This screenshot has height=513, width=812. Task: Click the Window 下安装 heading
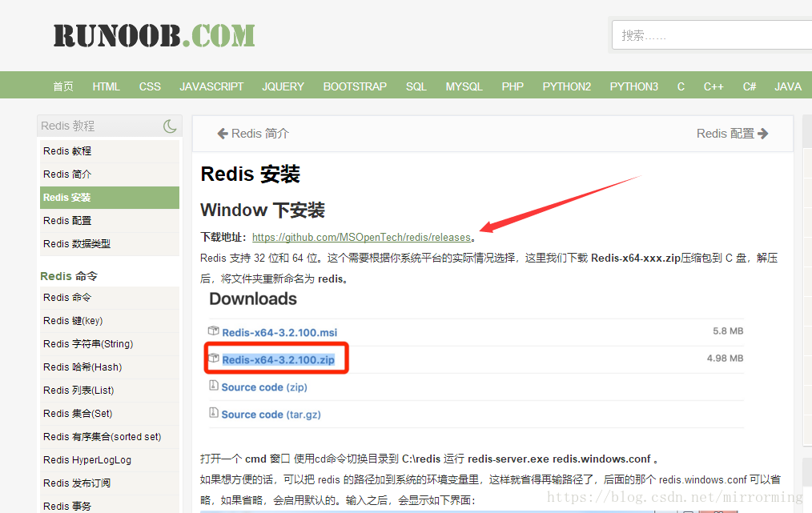point(263,210)
